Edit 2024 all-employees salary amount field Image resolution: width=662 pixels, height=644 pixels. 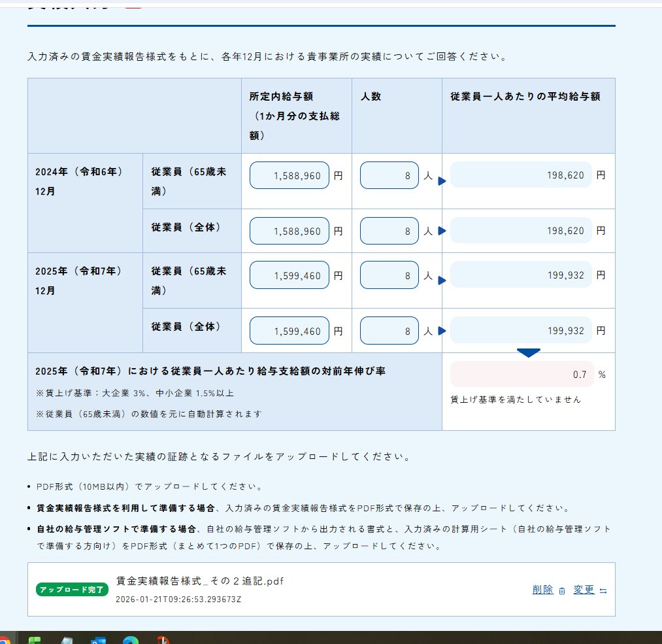[x=289, y=231]
